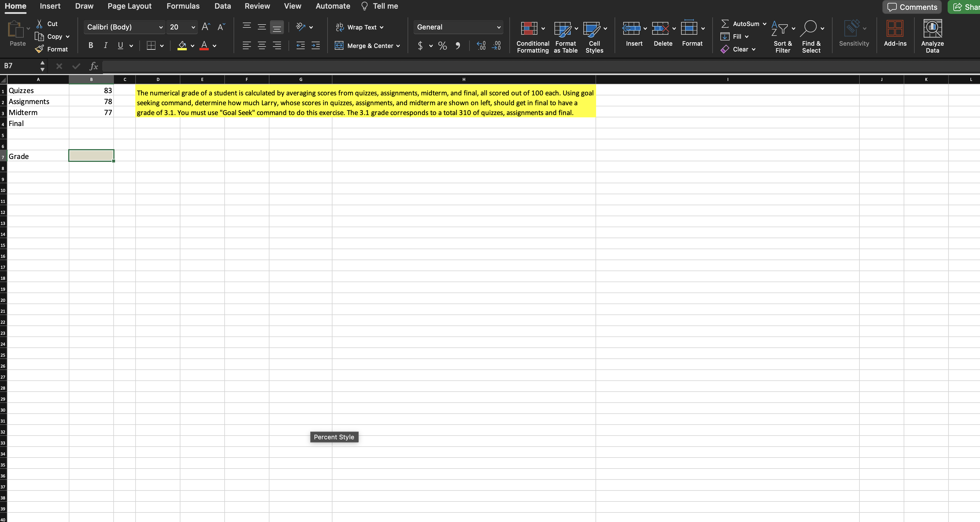The image size is (980, 522).
Task: Open the fill color dropdown arrow
Action: pyautogui.click(x=192, y=46)
